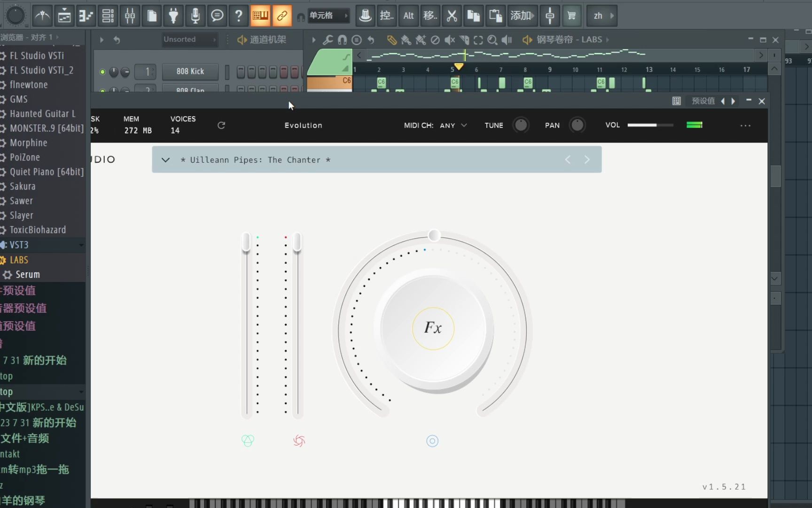Open the Unsorted channel filter dropdown

(x=189, y=40)
